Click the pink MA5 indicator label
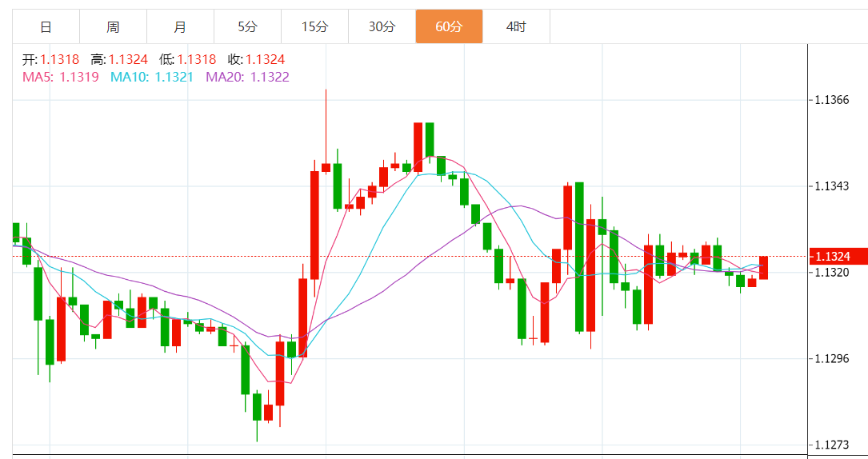 pyautogui.click(x=61, y=77)
